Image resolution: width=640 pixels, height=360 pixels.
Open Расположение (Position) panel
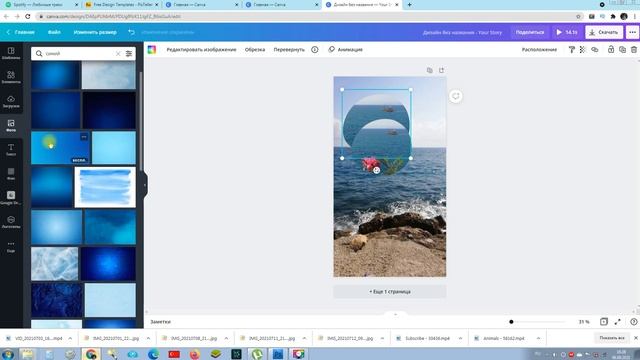tap(539, 49)
